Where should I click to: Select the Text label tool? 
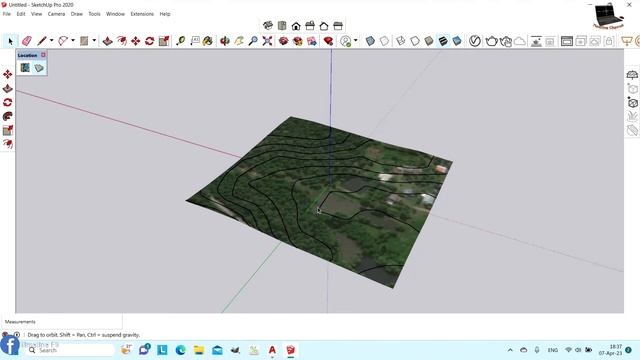pyautogui.click(x=195, y=41)
